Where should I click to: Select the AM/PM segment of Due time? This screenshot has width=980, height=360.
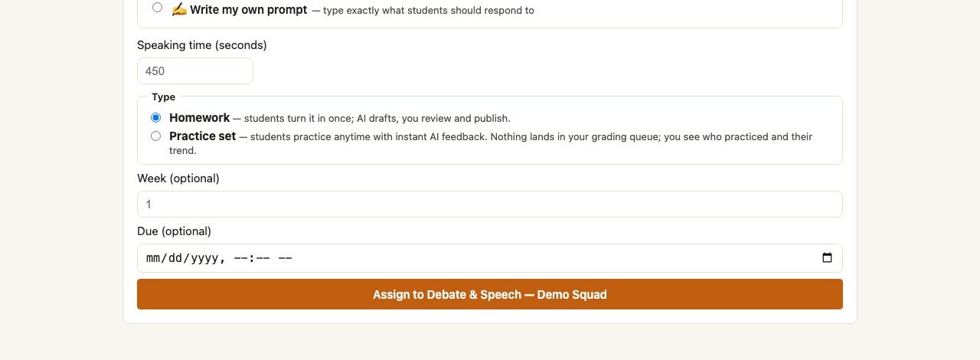tap(285, 258)
